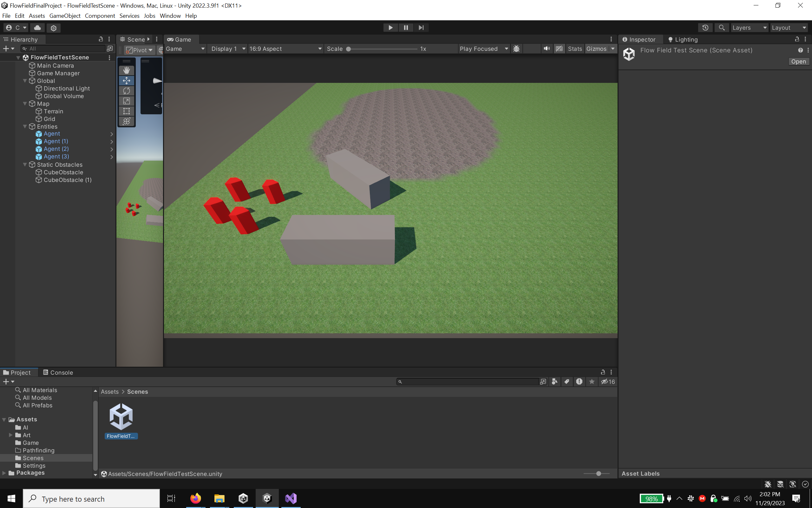Switch to the Lighting tab
Image resolution: width=812 pixels, height=508 pixels.
(683, 39)
